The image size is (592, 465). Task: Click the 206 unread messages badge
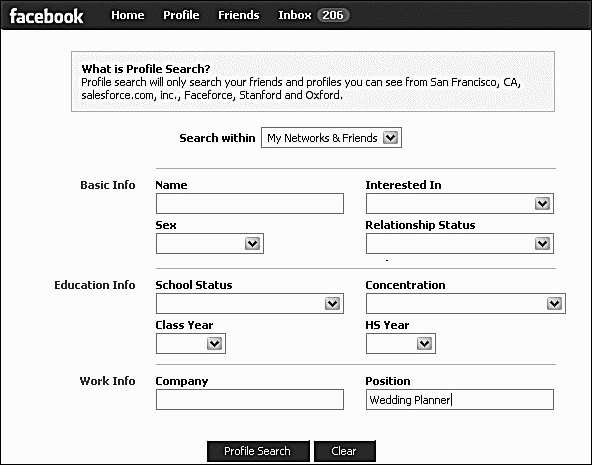pos(333,15)
